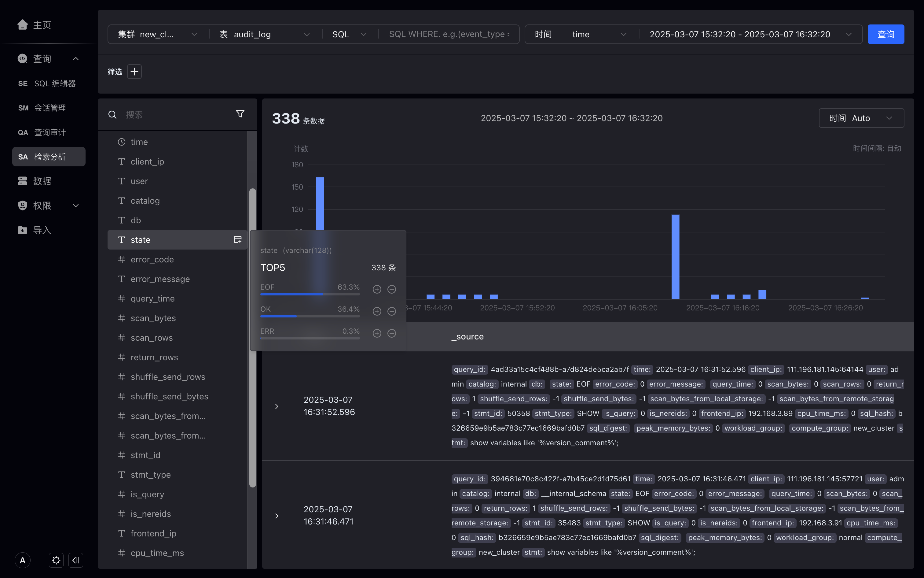The image size is (924, 578).
Task: Include OK value with plus icon
Action: [377, 311]
